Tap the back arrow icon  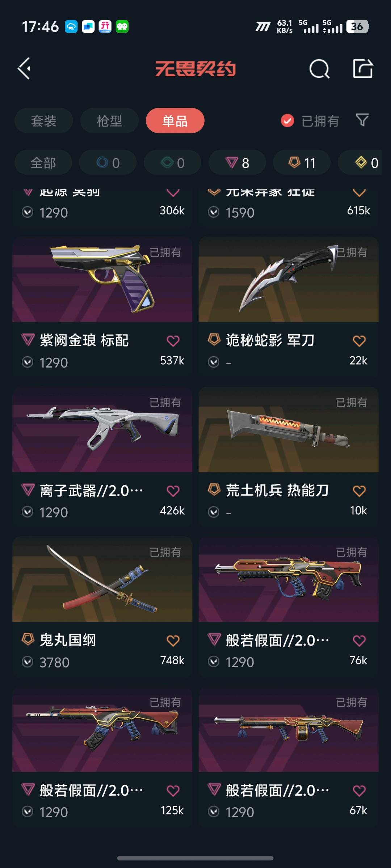click(x=24, y=68)
